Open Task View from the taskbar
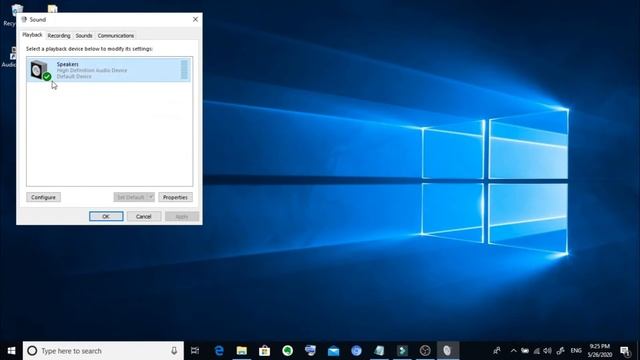The image size is (640, 360). tap(195, 351)
